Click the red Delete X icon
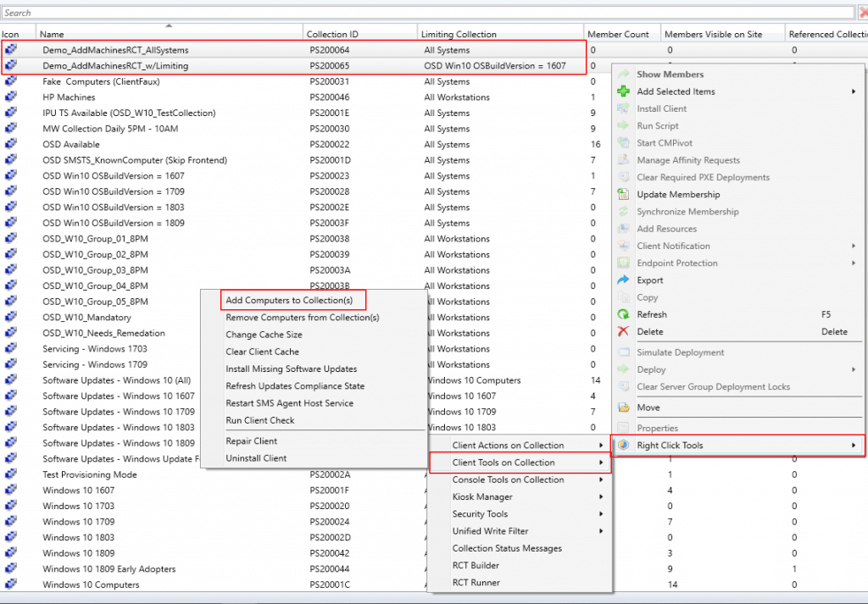Viewport: 868px width, 604px height. (x=624, y=331)
